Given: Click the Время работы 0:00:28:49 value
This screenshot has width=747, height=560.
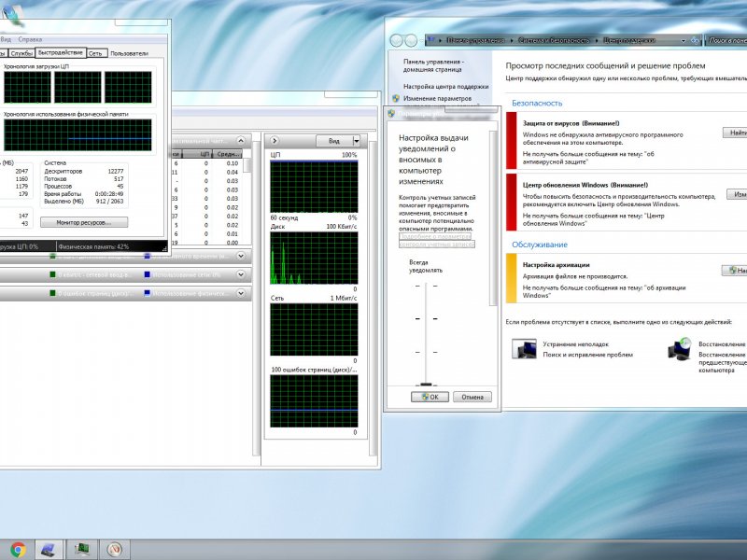Looking at the screenshot, I should coord(109,194).
